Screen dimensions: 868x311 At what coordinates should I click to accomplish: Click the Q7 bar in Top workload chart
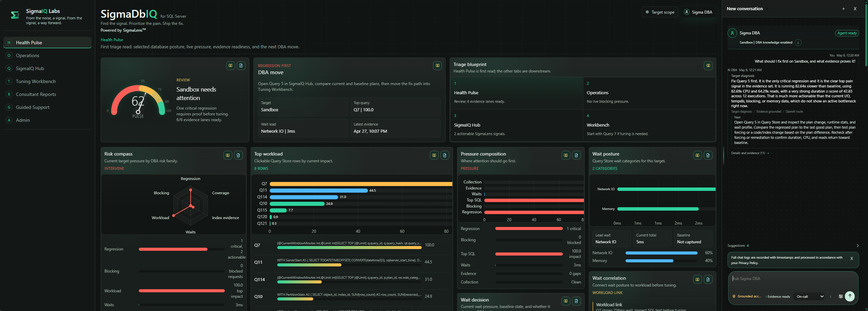(361, 184)
